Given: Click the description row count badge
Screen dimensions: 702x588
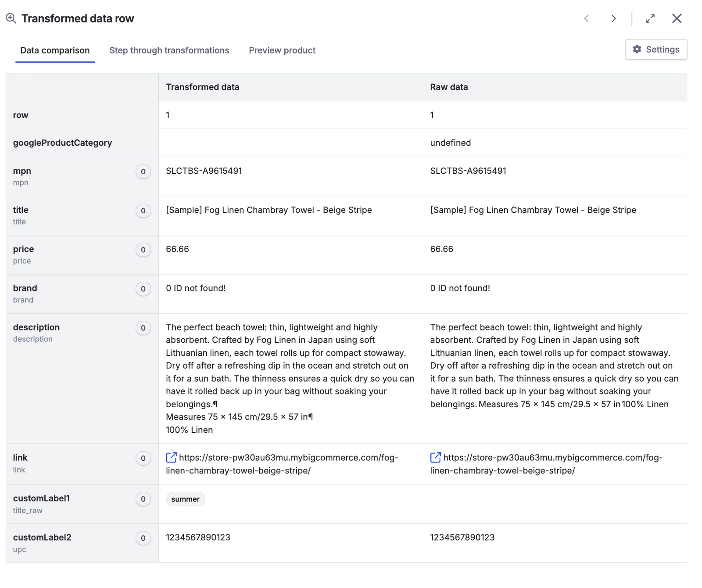Looking at the screenshot, I should point(143,328).
